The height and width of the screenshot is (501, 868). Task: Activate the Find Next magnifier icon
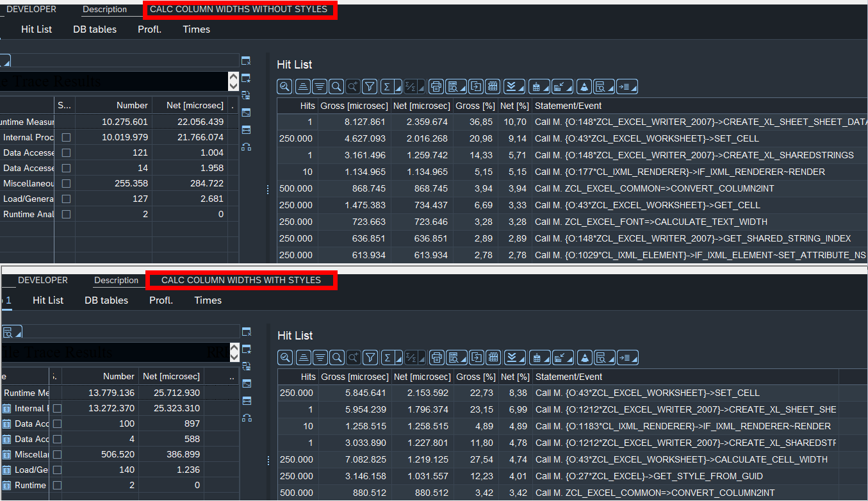(x=352, y=86)
